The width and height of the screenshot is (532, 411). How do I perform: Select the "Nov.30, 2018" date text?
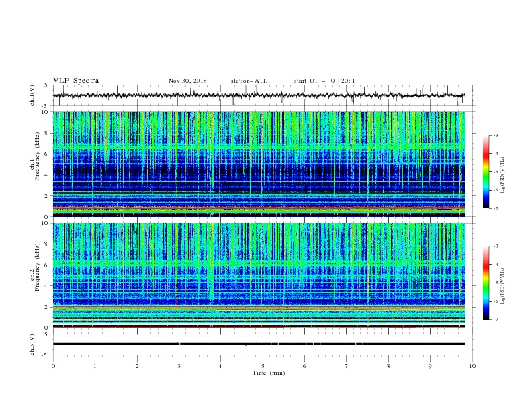pos(187,81)
